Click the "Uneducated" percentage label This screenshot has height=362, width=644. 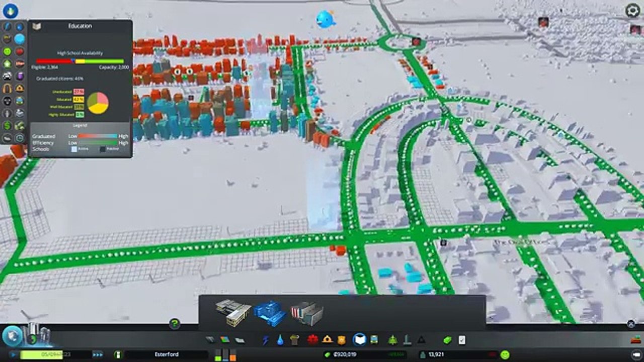click(x=62, y=92)
